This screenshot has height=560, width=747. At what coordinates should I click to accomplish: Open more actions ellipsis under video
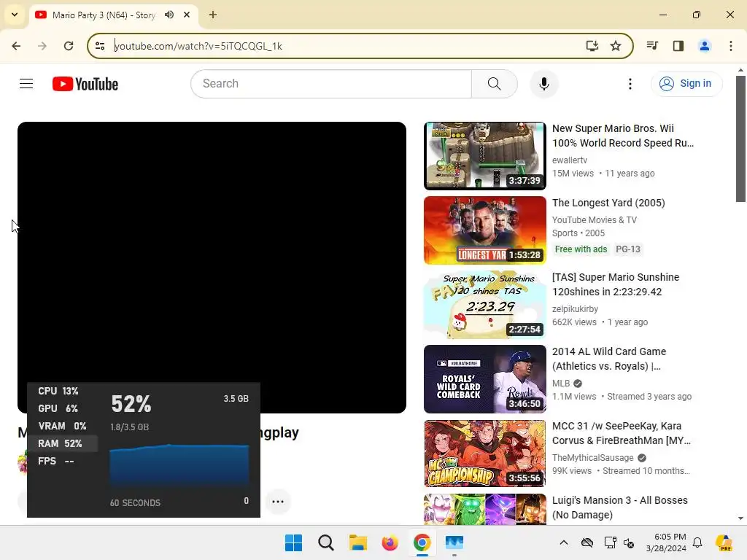(x=278, y=502)
